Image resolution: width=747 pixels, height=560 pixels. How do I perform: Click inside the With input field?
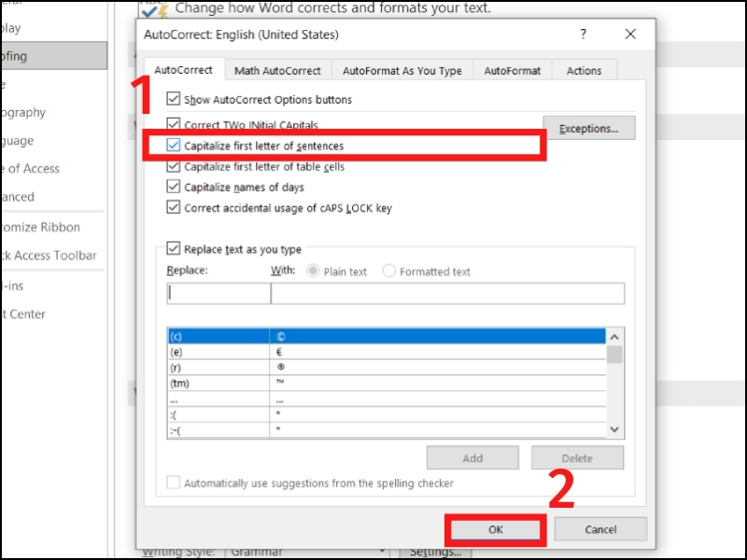(x=447, y=293)
